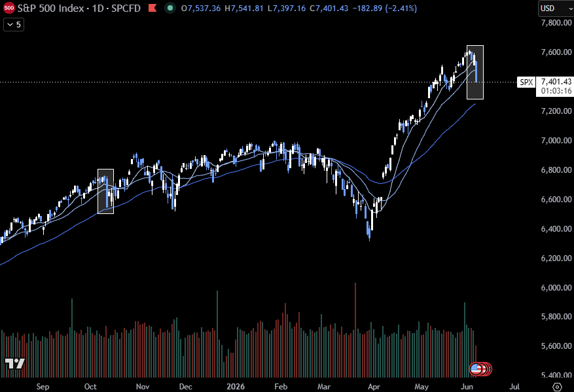
Task: Click the high value H7,541.81
Action: 244,8
